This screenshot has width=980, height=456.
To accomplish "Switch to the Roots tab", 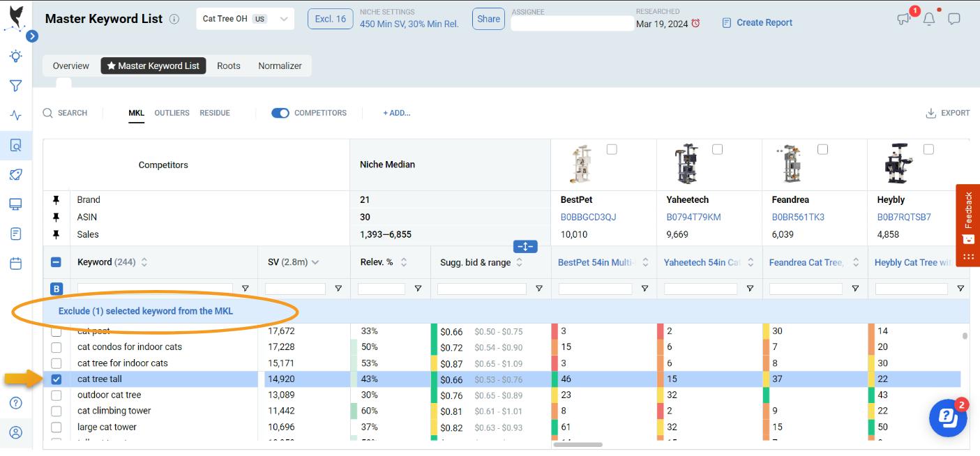I will (x=229, y=66).
